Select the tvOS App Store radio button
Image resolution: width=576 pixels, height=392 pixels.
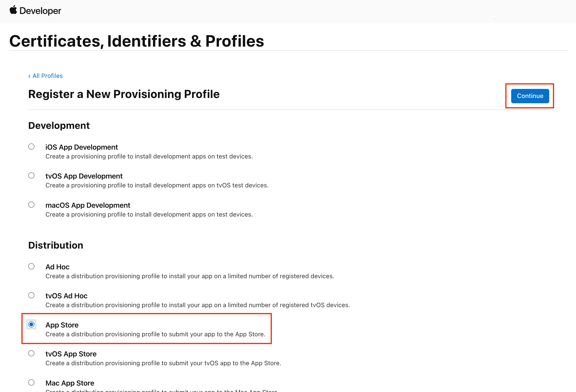[31, 353]
